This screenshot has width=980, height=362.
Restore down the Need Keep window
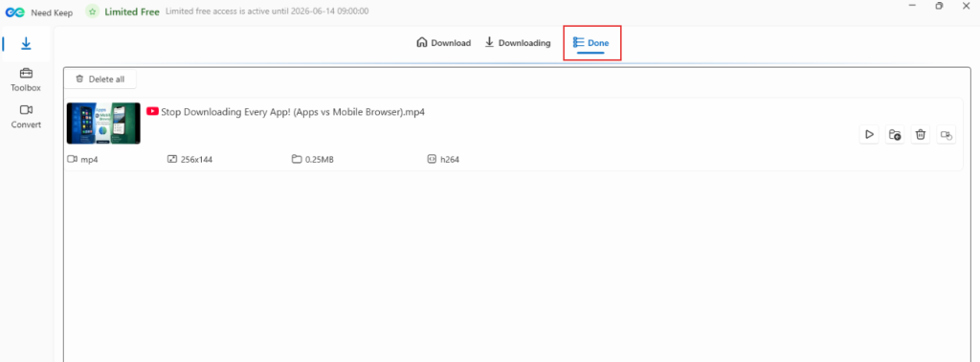pos(939,6)
